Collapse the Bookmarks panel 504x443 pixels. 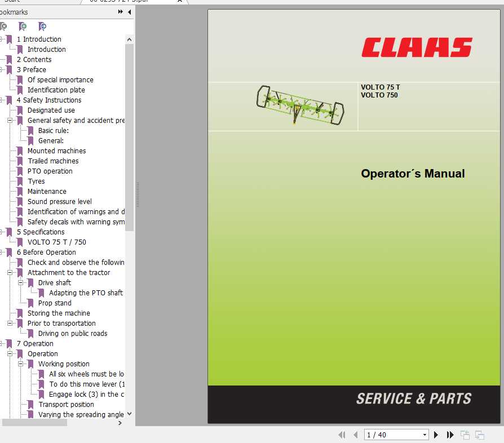coord(129,11)
